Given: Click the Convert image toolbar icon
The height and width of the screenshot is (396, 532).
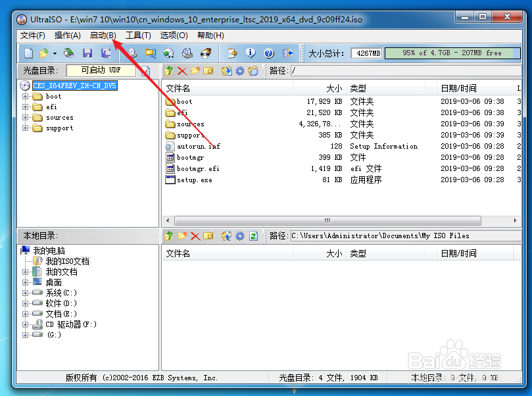Looking at the screenshot, I should pos(168,53).
